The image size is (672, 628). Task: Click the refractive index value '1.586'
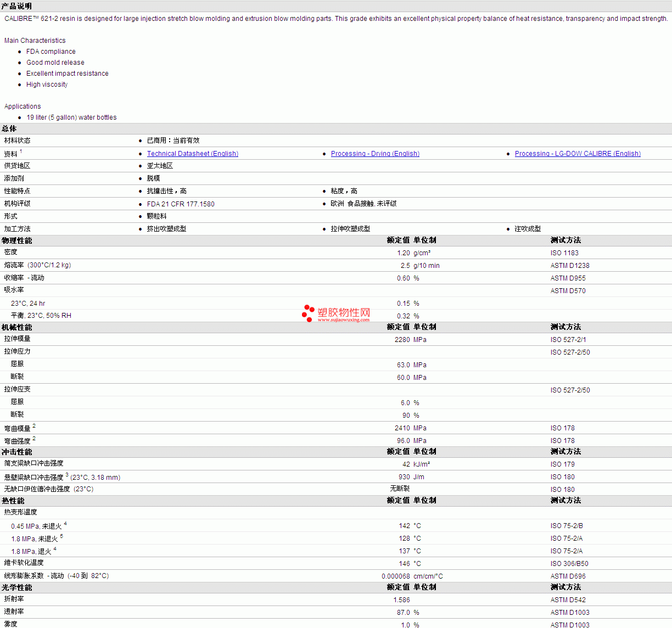pyautogui.click(x=402, y=600)
